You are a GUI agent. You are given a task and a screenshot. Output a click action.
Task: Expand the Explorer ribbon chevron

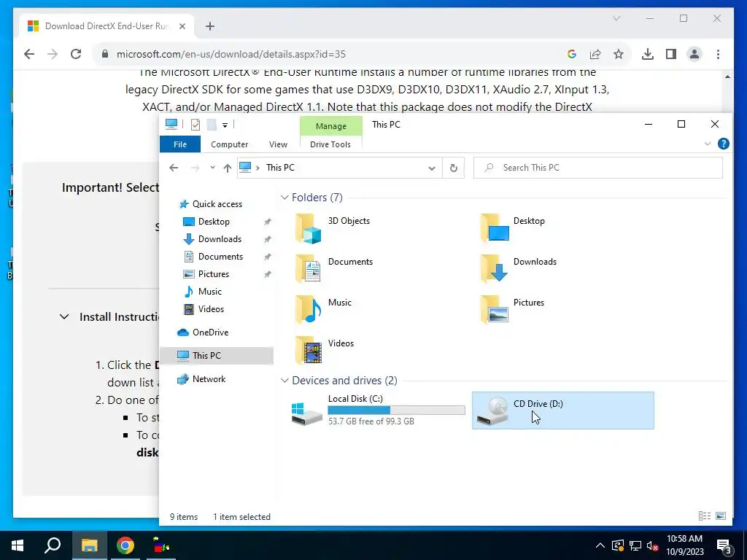[708, 144]
